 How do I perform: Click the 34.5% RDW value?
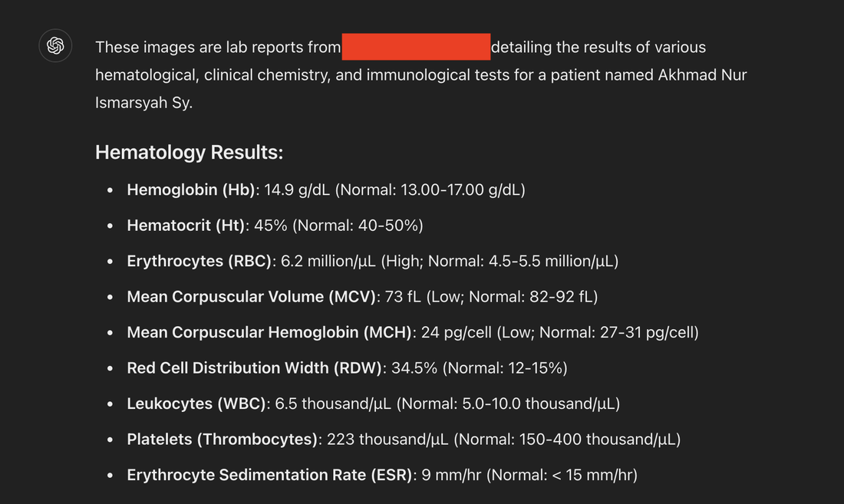click(x=414, y=368)
